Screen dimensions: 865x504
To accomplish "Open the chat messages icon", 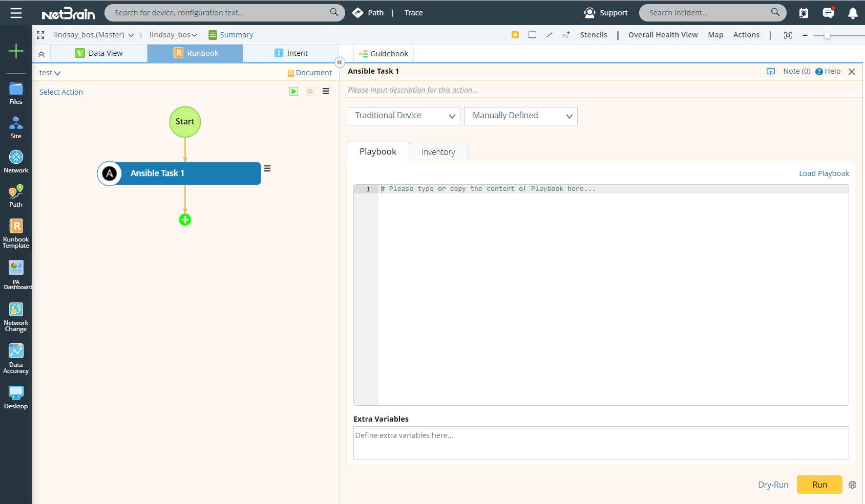I will pyautogui.click(x=828, y=13).
